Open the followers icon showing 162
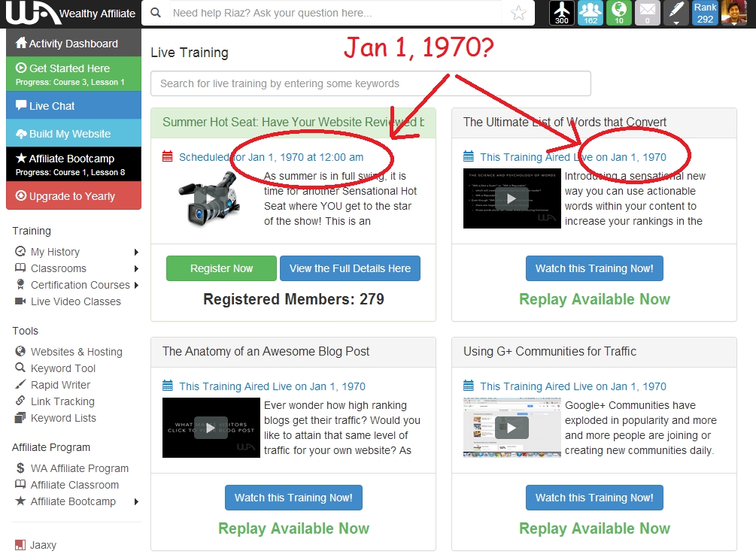This screenshot has width=756, height=560. [x=591, y=13]
